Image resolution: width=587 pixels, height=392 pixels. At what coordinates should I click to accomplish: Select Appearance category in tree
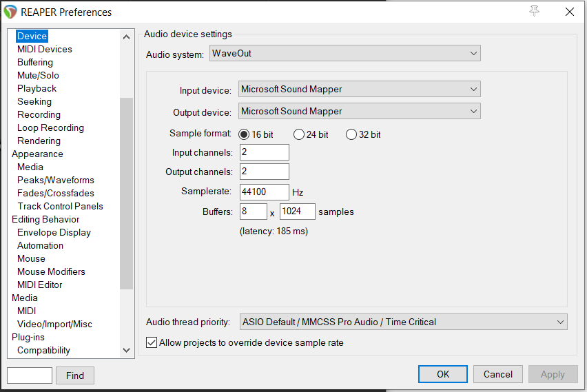tap(37, 154)
